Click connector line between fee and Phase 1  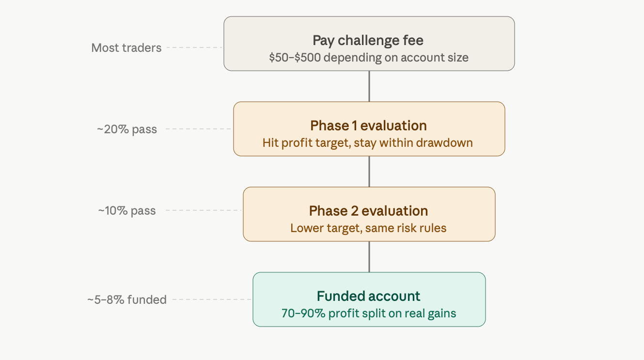pos(369,86)
